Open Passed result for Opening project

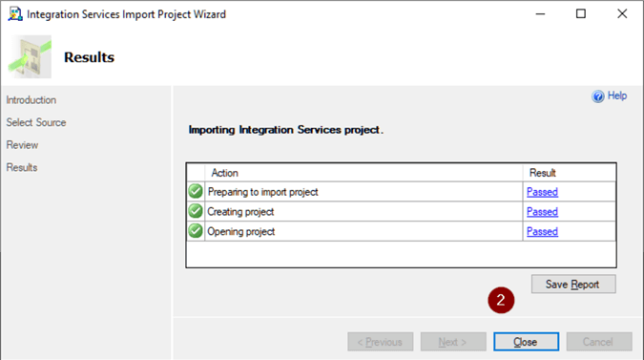pos(542,231)
